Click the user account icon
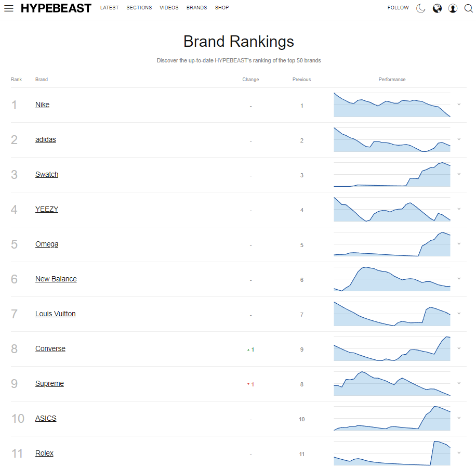 click(453, 8)
